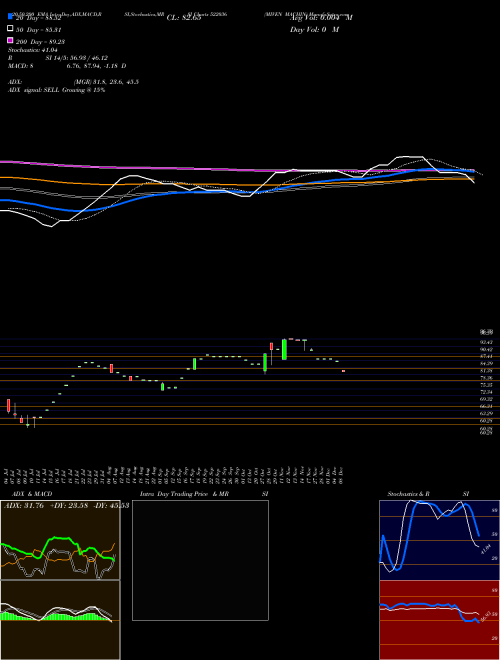Open the blue Stochastics chart panel
Image resolution: width=500 pixels, height=660 pixels.
[439, 540]
